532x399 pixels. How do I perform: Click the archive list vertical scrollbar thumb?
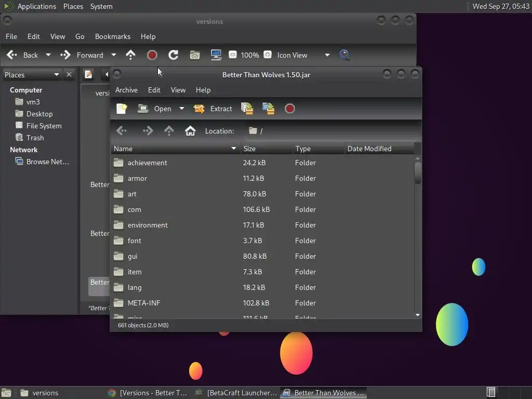pos(418,172)
